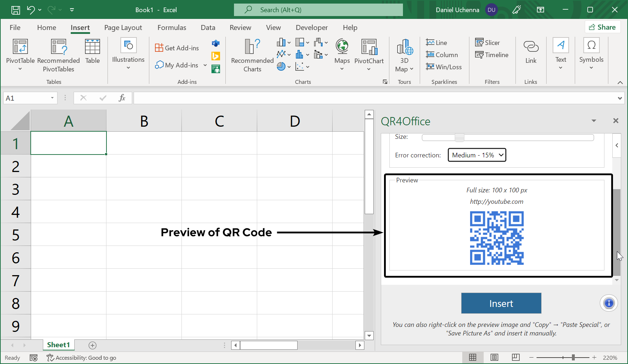Change the Error correction dropdown value
Image resolution: width=628 pixels, height=364 pixels.
(x=477, y=155)
